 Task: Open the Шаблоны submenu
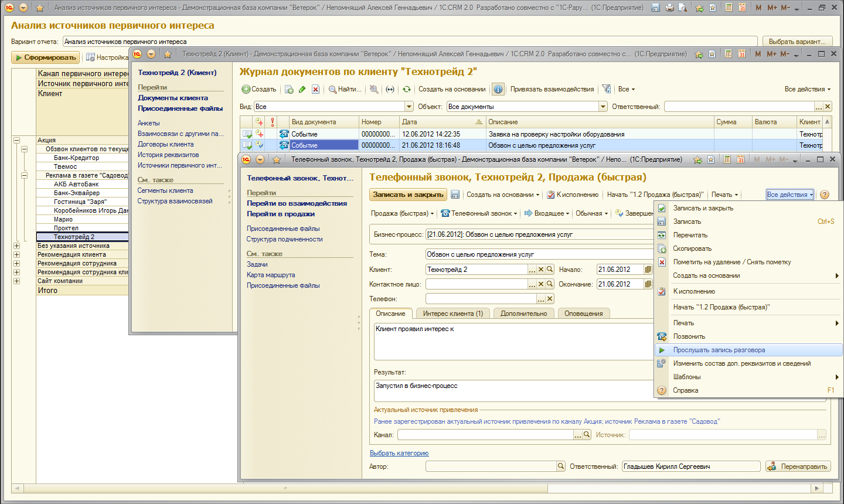[x=748, y=377]
